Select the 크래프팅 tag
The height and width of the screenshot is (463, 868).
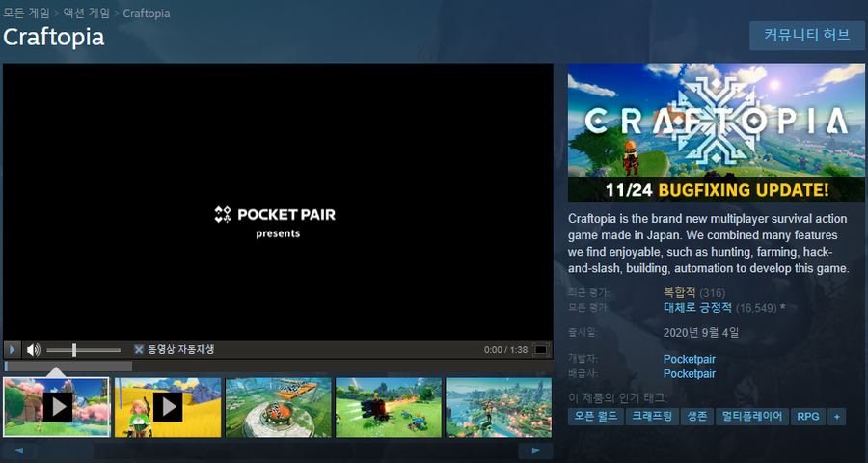pos(652,417)
